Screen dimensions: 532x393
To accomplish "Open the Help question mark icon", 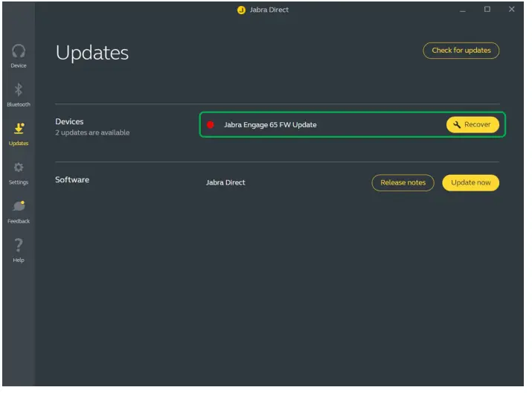I will 19,245.
